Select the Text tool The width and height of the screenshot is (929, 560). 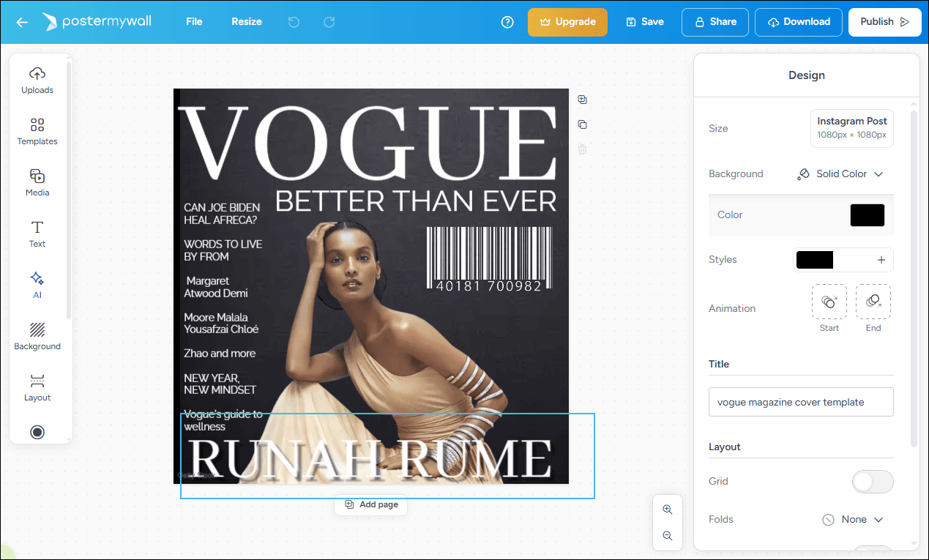(37, 233)
